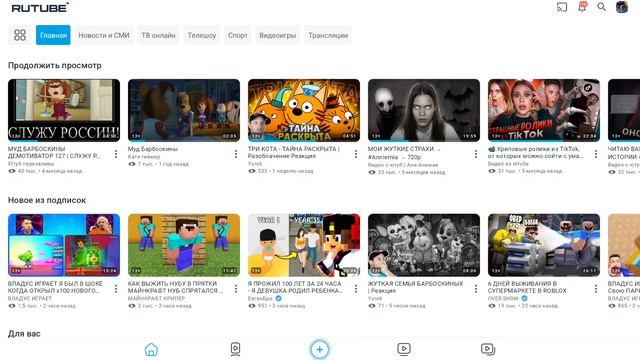Open the bottom bar video library icon
The width and height of the screenshot is (640, 360).
[x=488, y=349]
